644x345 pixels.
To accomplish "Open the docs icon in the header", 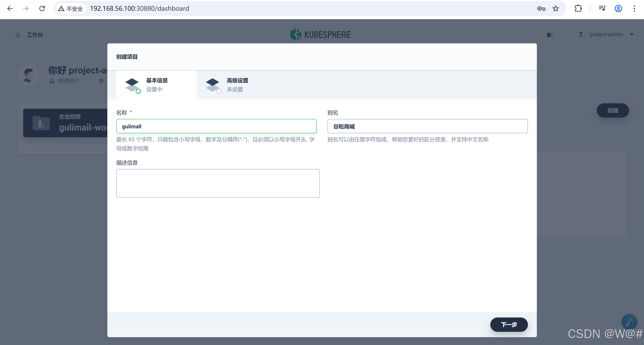I will pyautogui.click(x=550, y=35).
